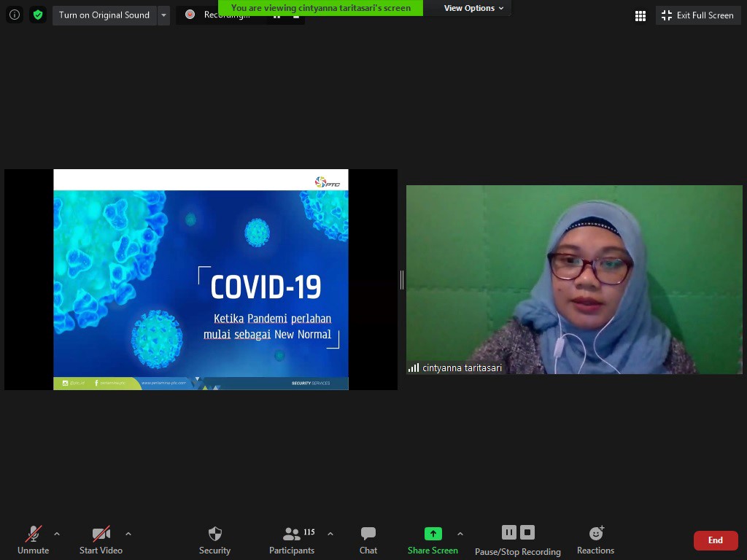Image resolution: width=747 pixels, height=560 pixels.
Task: Click the 'cintyanna taritasari' name label
Action: coord(462,367)
